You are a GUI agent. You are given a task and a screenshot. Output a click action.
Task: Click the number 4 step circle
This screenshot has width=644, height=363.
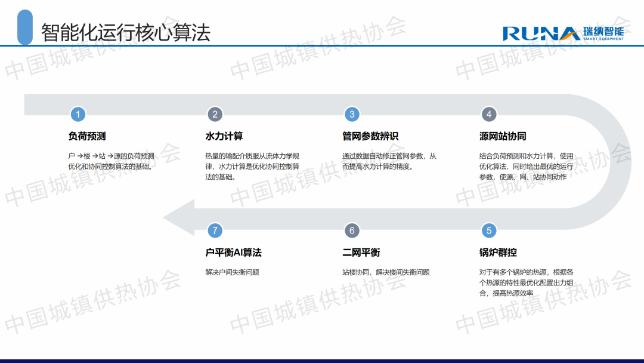[489, 114]
